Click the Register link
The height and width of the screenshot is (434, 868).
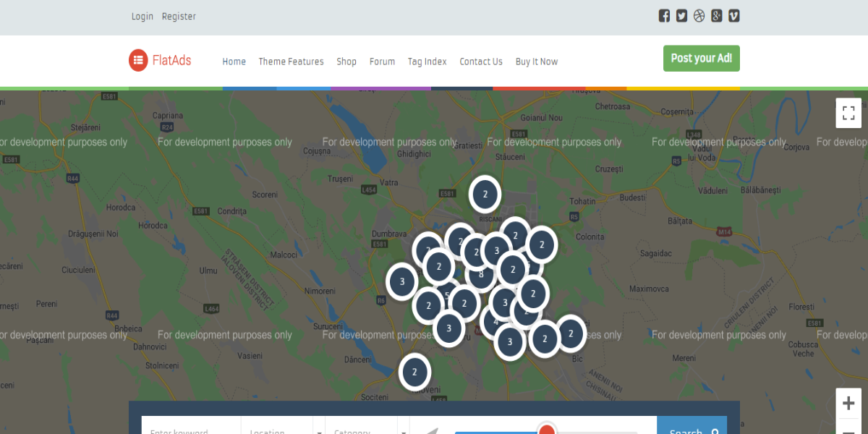(179, 17)
